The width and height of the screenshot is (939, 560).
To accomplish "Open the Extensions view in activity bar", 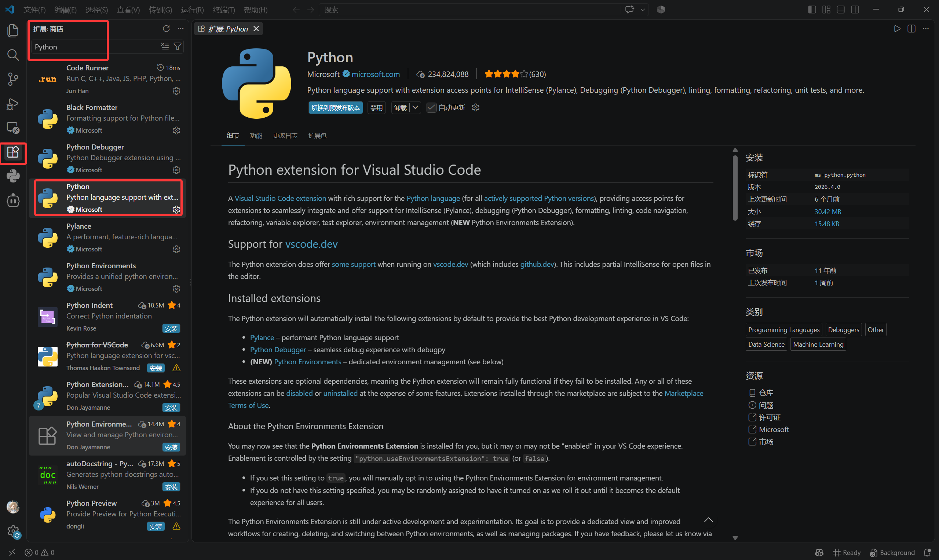I will (x=13, y=152).
